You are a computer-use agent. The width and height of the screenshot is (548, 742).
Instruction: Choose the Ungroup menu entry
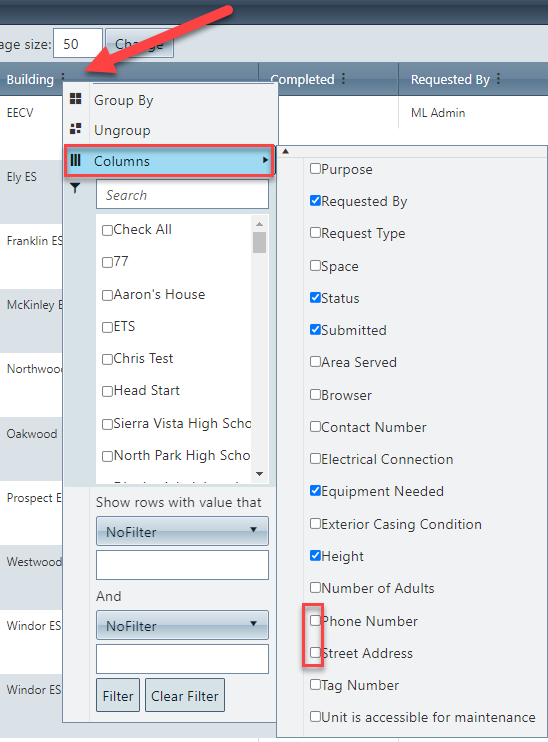click(122, 130)
